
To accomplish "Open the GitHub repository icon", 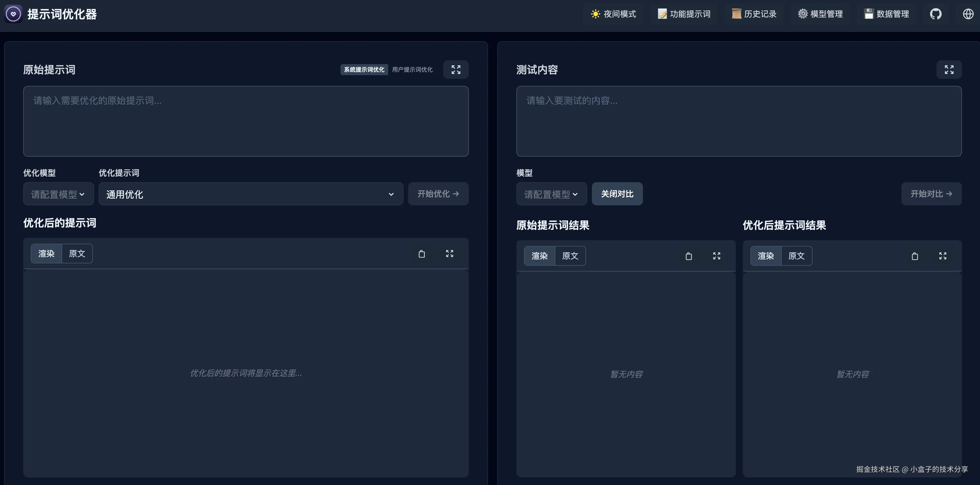I will pyautogui.click(x=936, y=14).
